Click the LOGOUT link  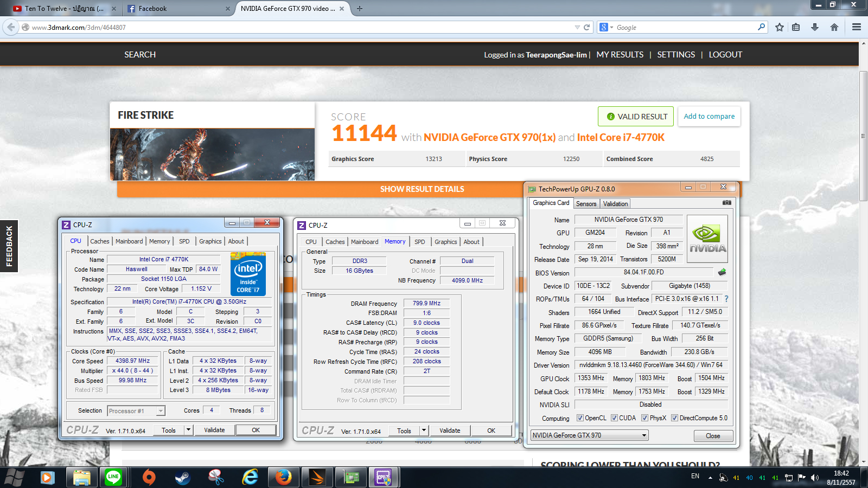[x=725, y=55]
